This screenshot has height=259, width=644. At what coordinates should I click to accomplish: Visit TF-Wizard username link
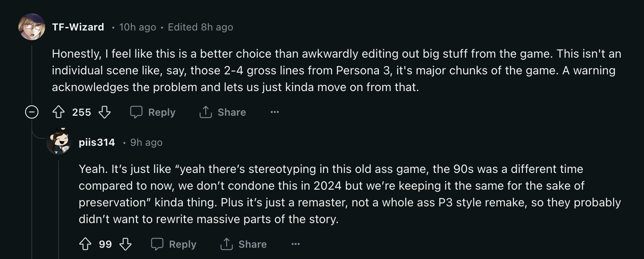pyautogui.click(x=78, y=27)
